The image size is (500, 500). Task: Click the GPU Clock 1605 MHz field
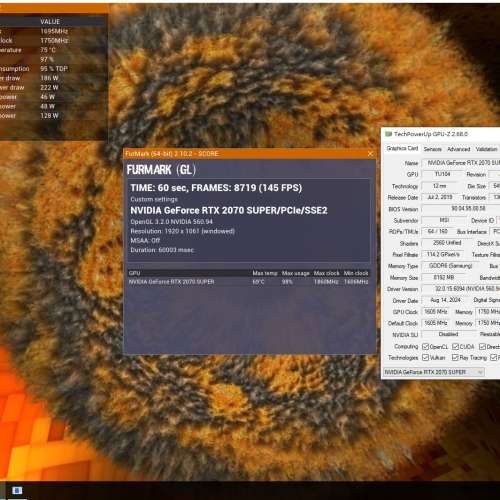tap(436, 312)
